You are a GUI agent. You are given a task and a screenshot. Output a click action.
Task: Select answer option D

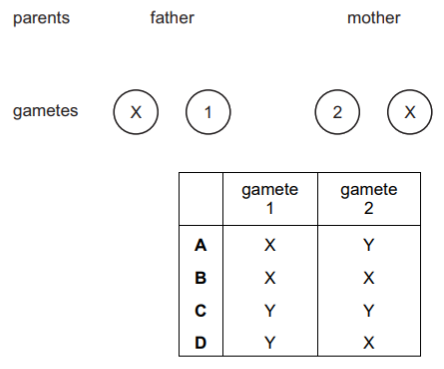coord(201,343)
